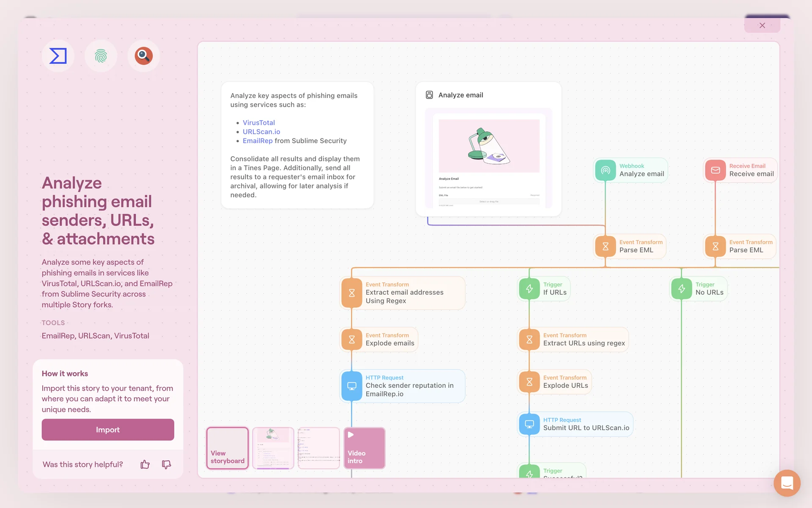Play the Video intro thumbnail

[x=364, y=448]
